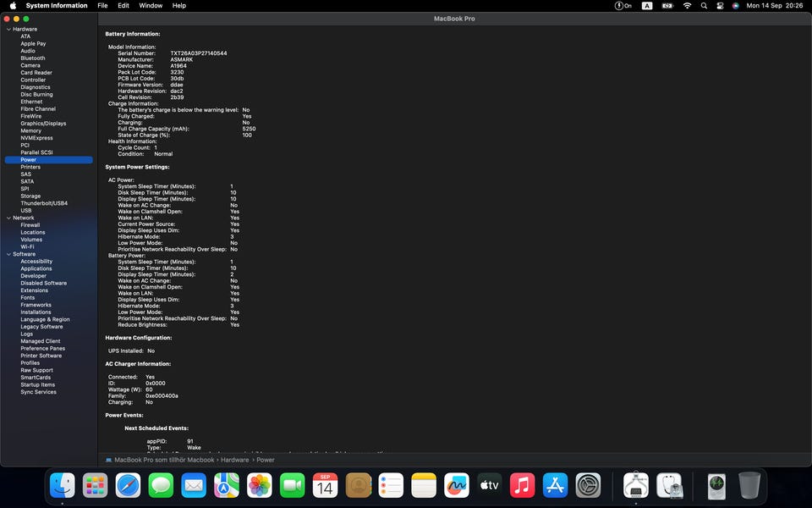The image size is (812, 508).
Task: Click 'MacBook Pro som tillhör Macbook' in path bar
Action: [x=163, y=460]
